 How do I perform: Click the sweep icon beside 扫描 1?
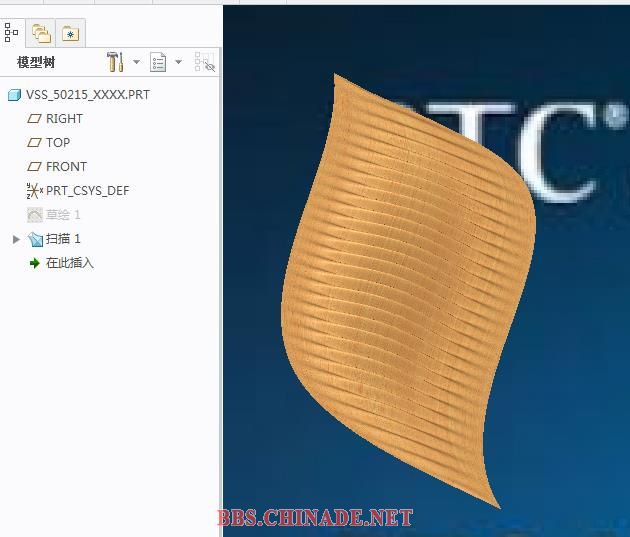tap(35, 239)
